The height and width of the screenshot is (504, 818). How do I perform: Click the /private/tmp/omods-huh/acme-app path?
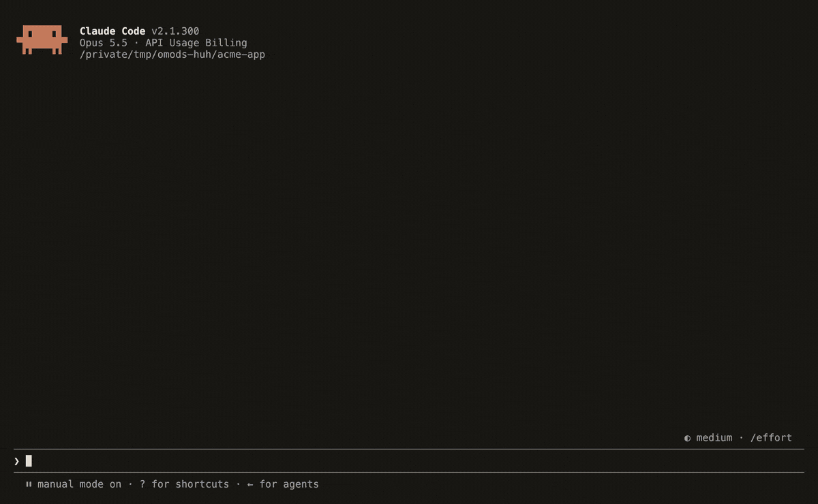tap(172, 54)
